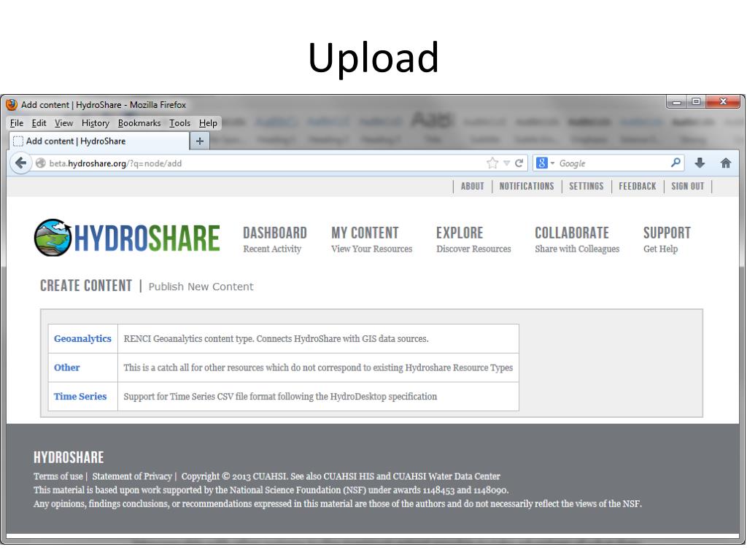The height and width of the screenshot is (560, 747).
Task: Open the Bookmarks menu
Action: point(139,123)
